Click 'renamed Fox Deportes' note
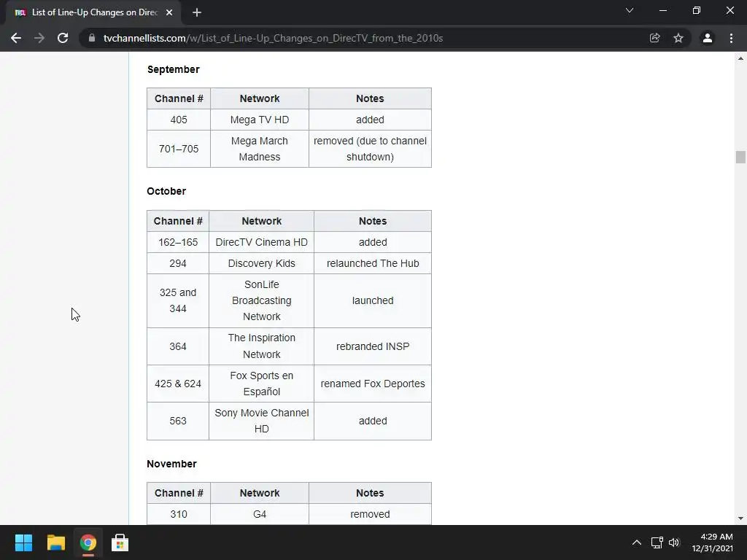 pos(373,384)
